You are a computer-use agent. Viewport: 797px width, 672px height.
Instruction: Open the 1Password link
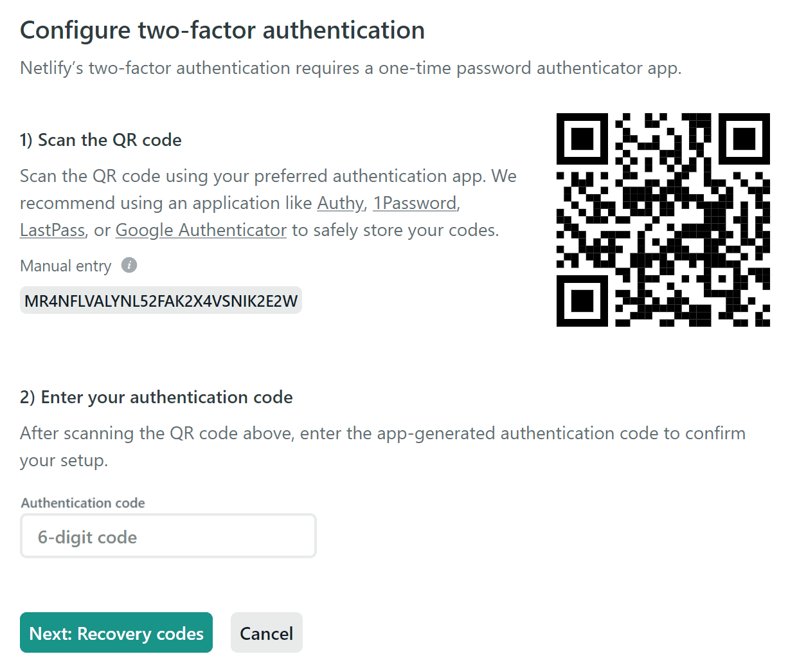(x=415, y=203)
